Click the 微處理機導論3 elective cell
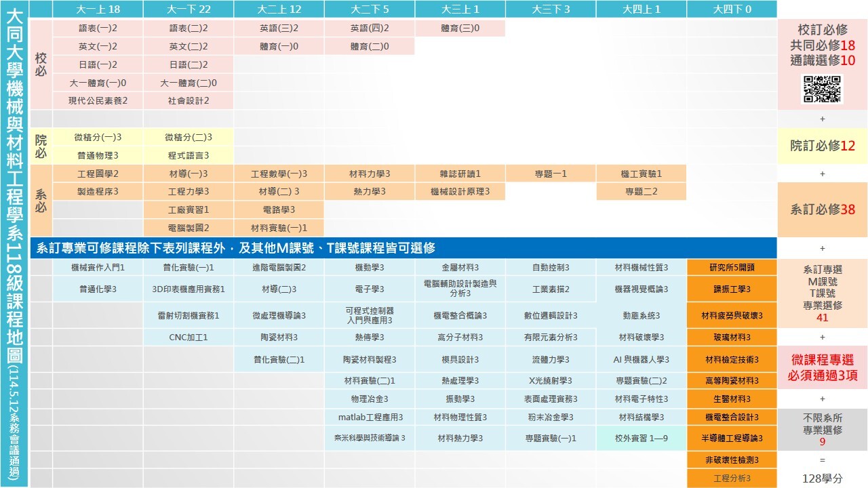The image size is (868, 488). pyautogui.click(x=279, y=315)
